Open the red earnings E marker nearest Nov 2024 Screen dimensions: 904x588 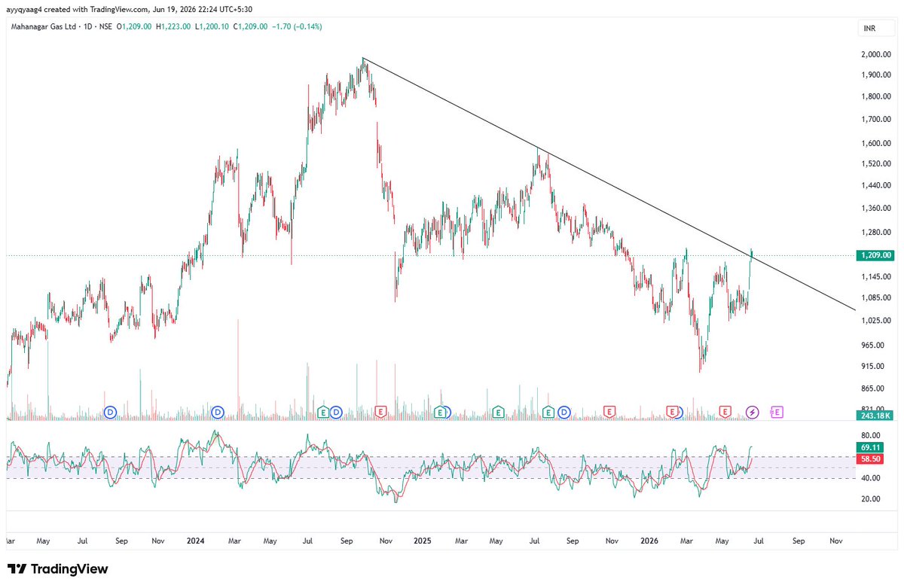(380, 412)
